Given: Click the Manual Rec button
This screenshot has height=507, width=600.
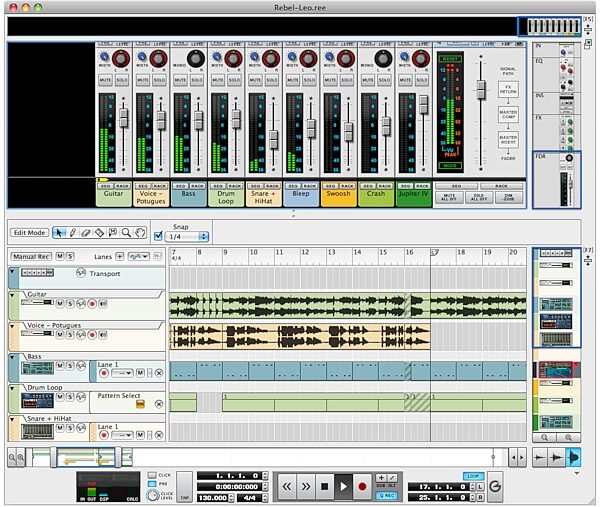Looking at the screenshot, I should coord(31,256).
